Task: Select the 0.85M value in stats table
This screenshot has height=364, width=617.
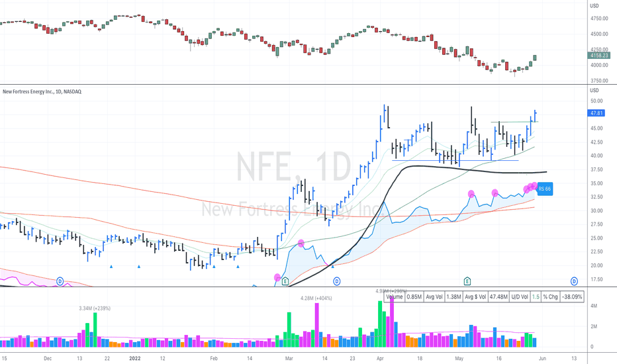Action: [414, 296]
